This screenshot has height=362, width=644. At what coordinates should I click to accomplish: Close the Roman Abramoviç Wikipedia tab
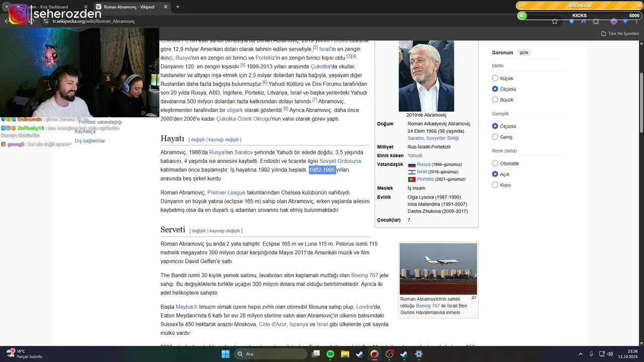click(x=166, y=7)
